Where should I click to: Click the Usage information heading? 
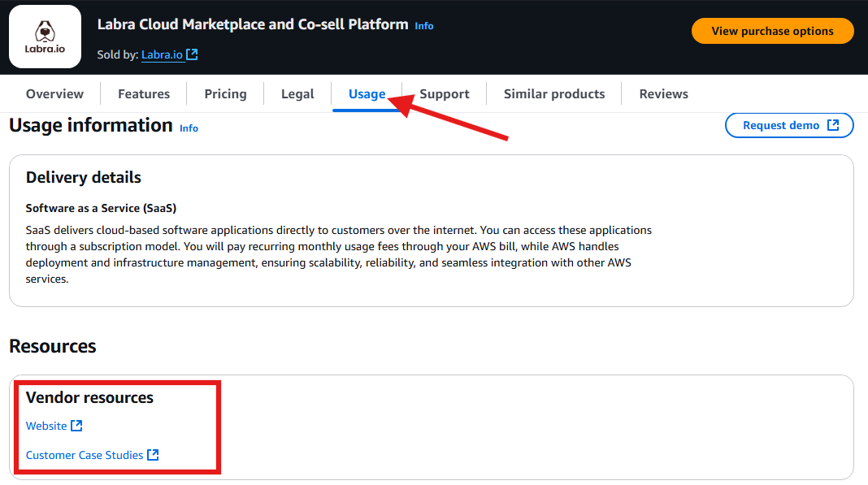click(x=91, y=126)
